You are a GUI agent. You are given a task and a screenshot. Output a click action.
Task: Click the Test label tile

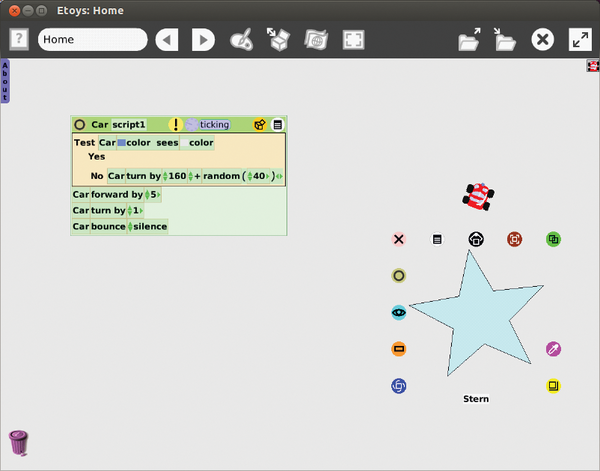85,143
